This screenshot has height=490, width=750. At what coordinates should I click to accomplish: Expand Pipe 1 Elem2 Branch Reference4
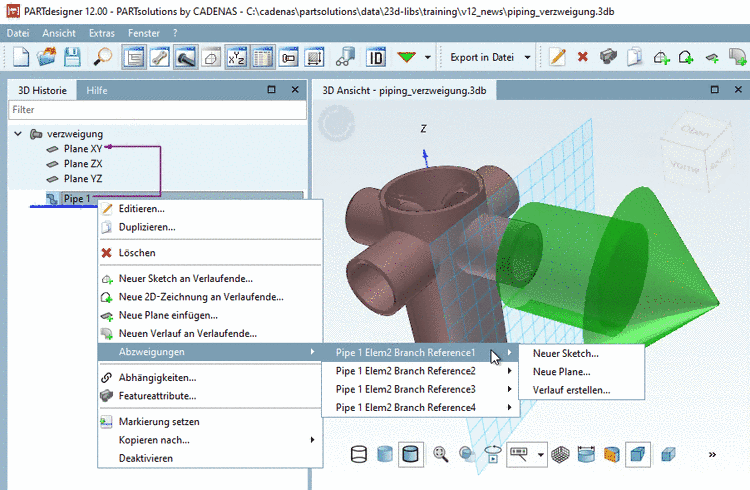(421, 407)
